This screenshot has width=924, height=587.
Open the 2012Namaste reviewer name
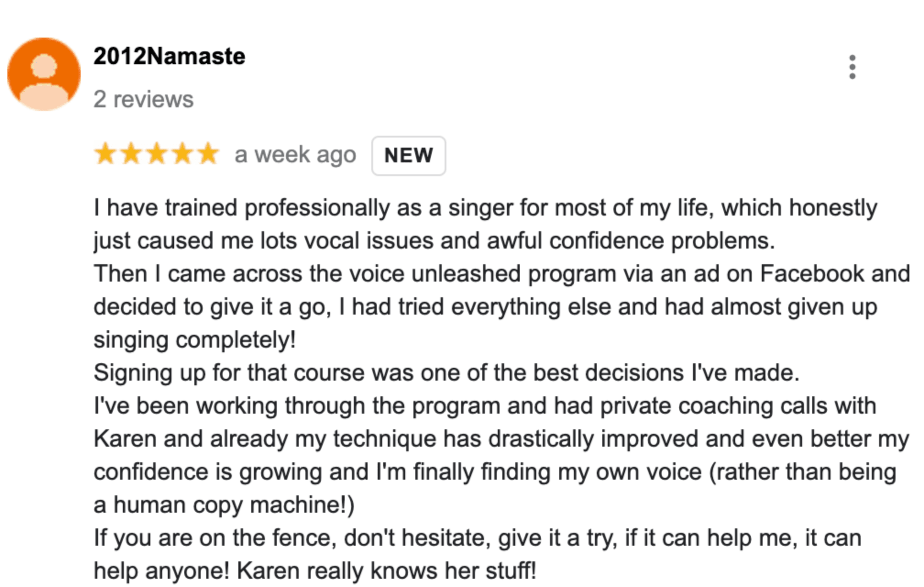click(x=169, y=56)
